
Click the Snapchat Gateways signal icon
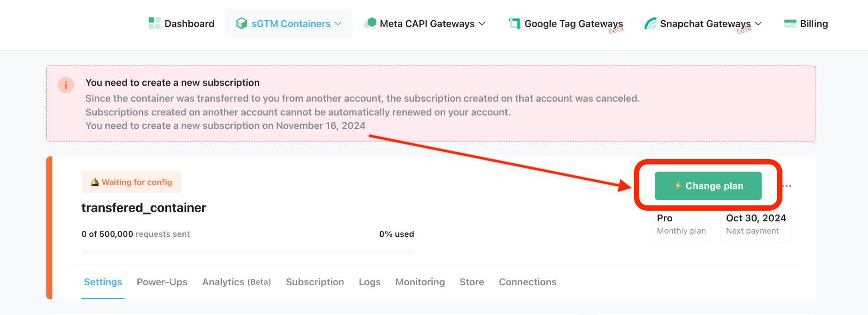point(650,23)
